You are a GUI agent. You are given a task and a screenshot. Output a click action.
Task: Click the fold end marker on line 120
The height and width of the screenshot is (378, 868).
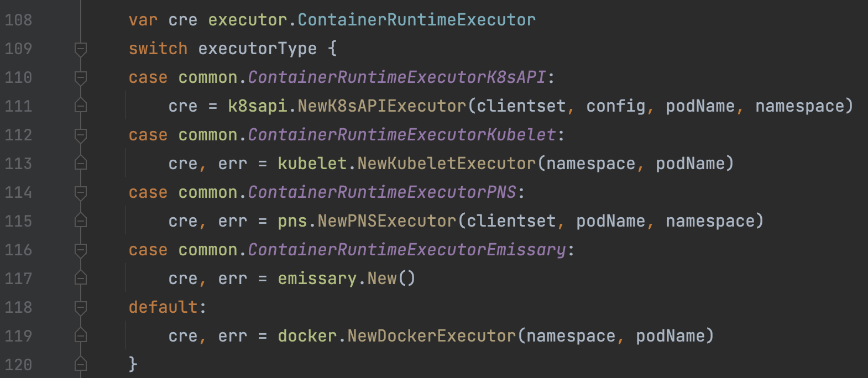[81, 364]
